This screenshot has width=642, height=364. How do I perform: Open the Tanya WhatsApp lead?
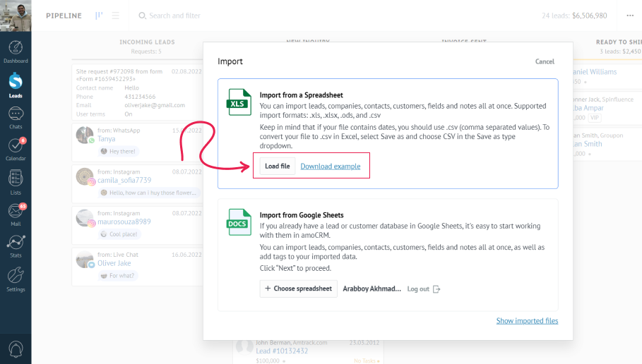106,139
